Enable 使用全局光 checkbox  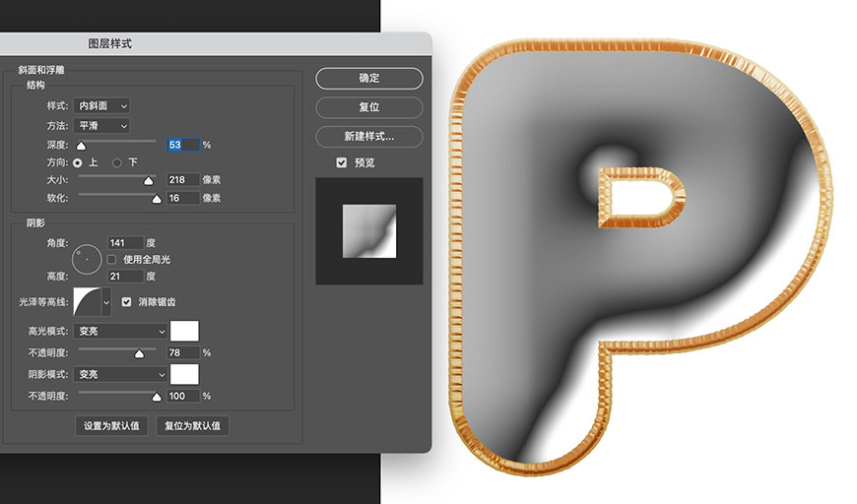111,259
